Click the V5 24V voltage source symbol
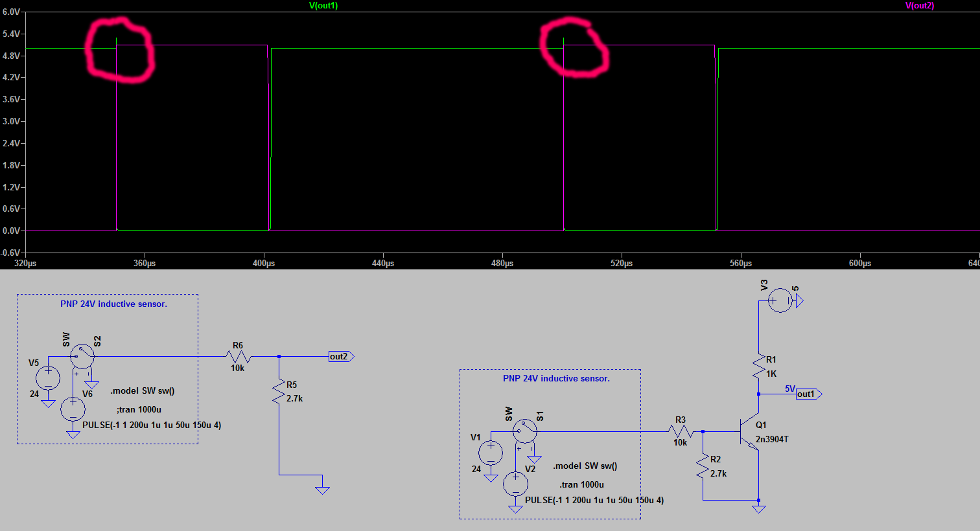This screenshot has height=531, width=980. [48, 378]
